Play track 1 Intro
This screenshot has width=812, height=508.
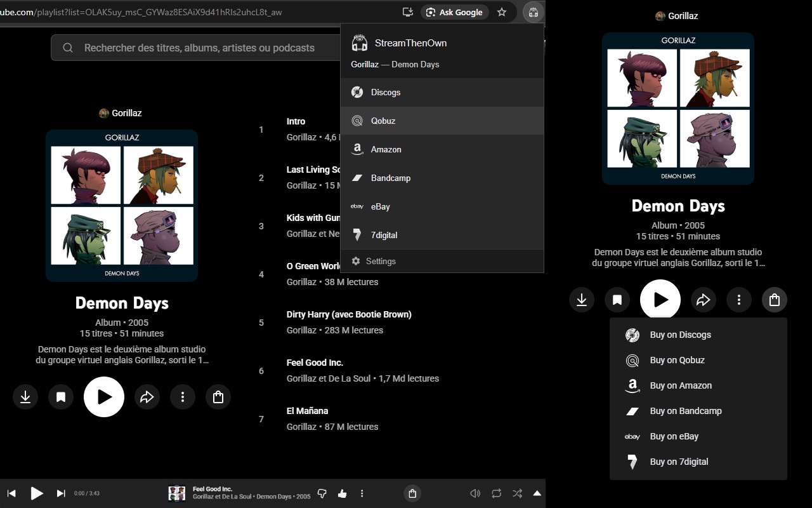[x=296, y=121]
